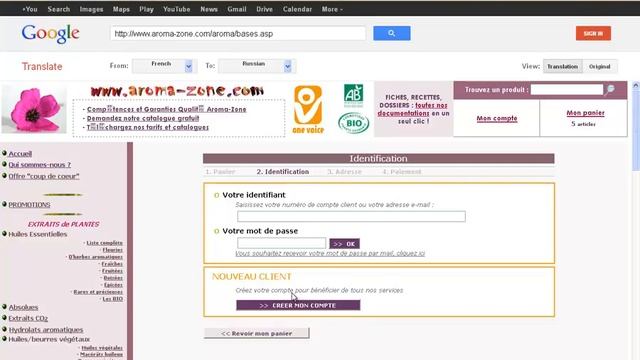Click the blue Google search magnifier button
Viewport: 640px width, 360px height.
tap(391, 33)
